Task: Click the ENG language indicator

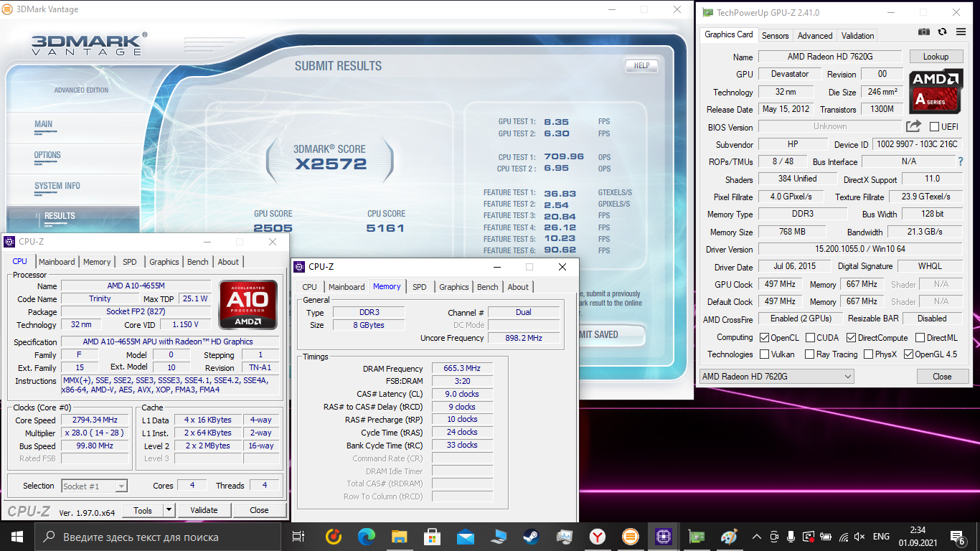Action: [881, 537]
